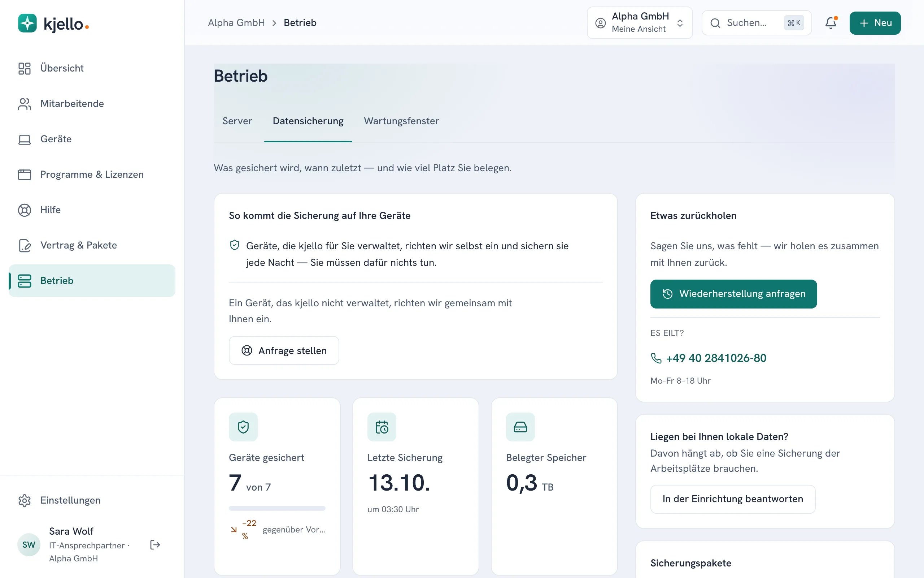Click the phone icon beside the hotline number

656,358
